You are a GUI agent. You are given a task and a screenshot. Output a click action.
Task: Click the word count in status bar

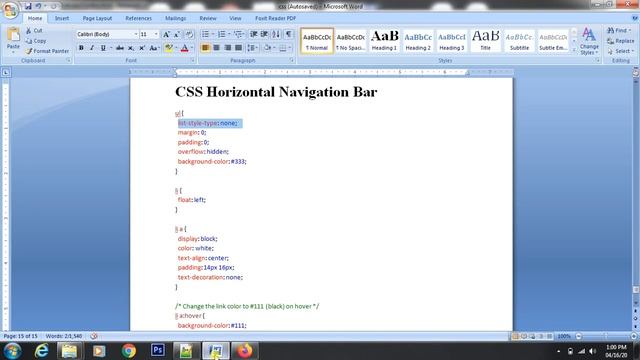click(64, 336)
